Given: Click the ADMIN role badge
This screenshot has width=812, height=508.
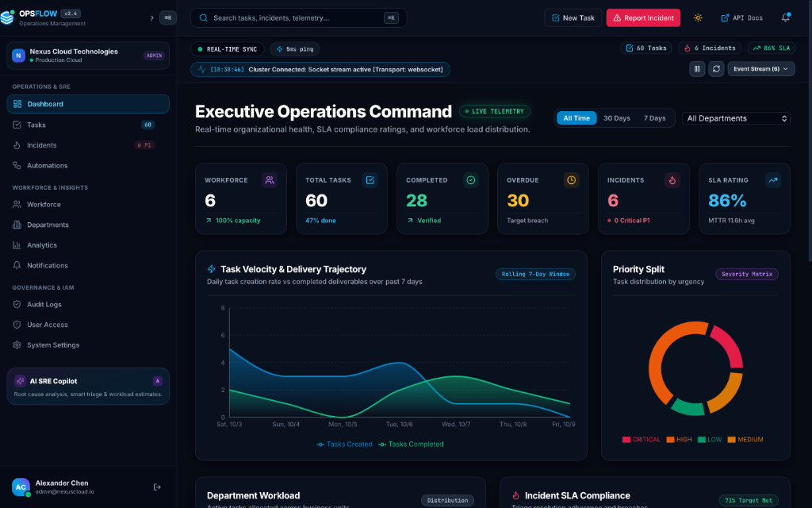Looking at the screenshot, I should click(x=155, y=56).
